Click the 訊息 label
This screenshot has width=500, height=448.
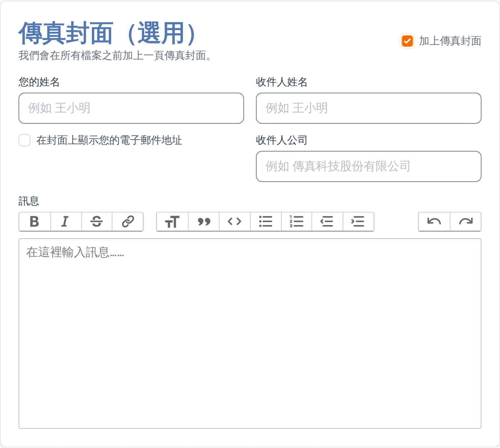tap(29, 201)
